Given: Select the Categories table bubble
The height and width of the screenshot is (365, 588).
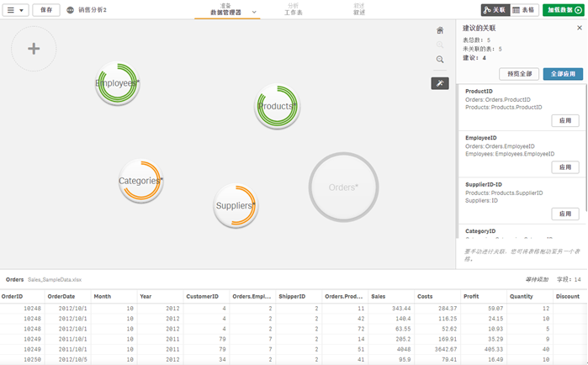Looking at the screenshot, I should click(141, 181).
